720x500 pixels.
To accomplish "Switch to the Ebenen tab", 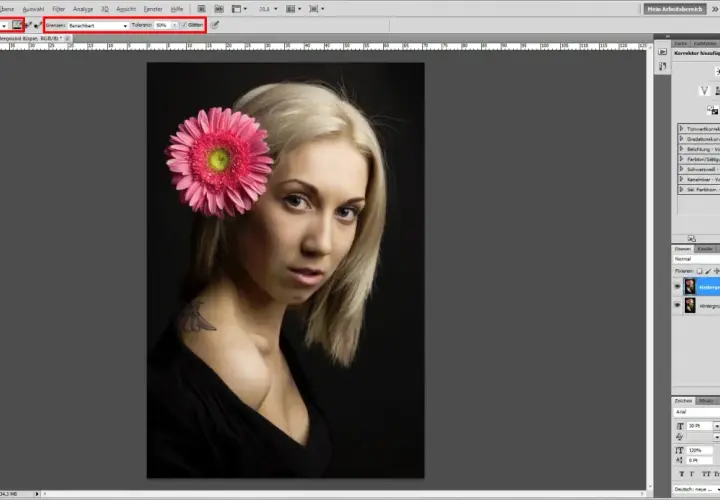I will (x=682, y=249).
